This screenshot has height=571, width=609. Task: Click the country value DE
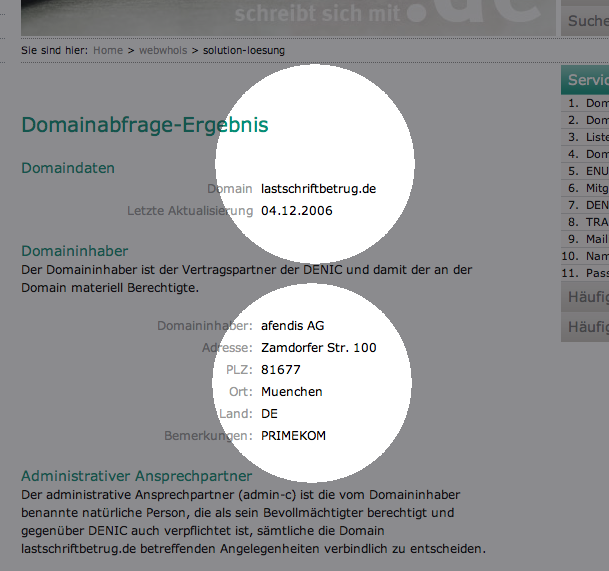click(x=269, y=414)
